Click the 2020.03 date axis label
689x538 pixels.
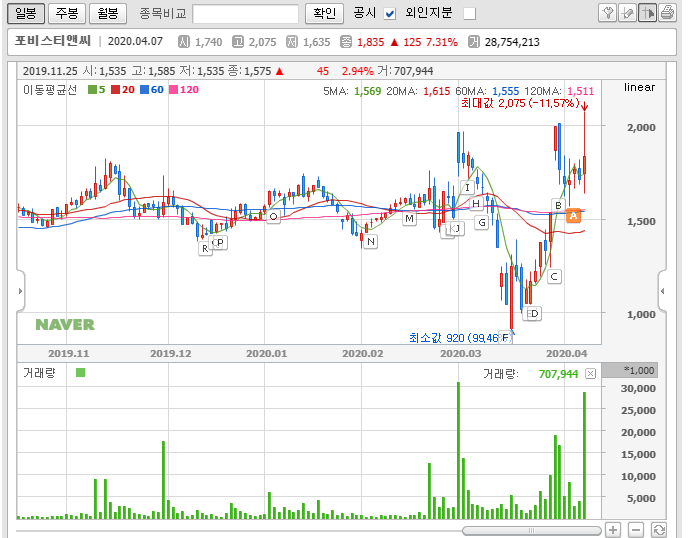pos(461,353)
